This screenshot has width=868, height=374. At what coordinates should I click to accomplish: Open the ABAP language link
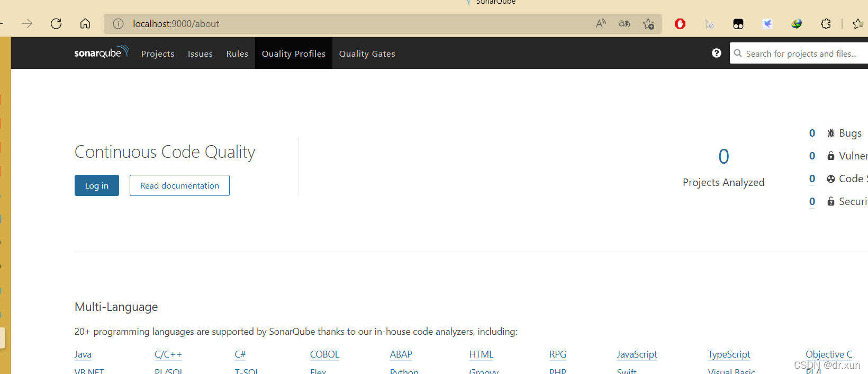[401, 354]
